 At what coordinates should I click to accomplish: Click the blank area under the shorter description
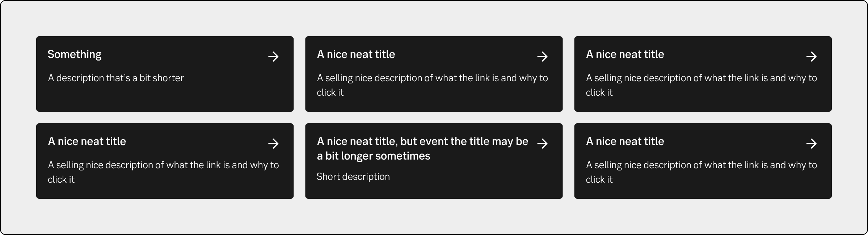(165, 98)
